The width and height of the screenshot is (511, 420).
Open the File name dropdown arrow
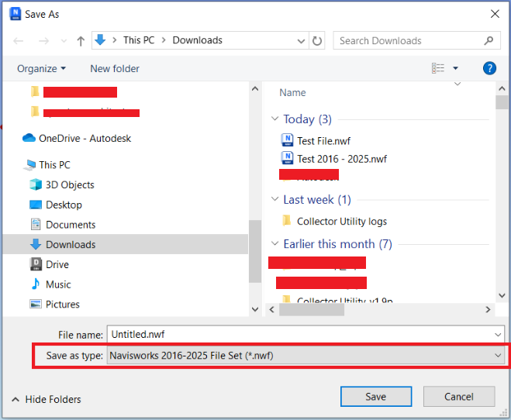pyautogui.click(x=498, y=335)
